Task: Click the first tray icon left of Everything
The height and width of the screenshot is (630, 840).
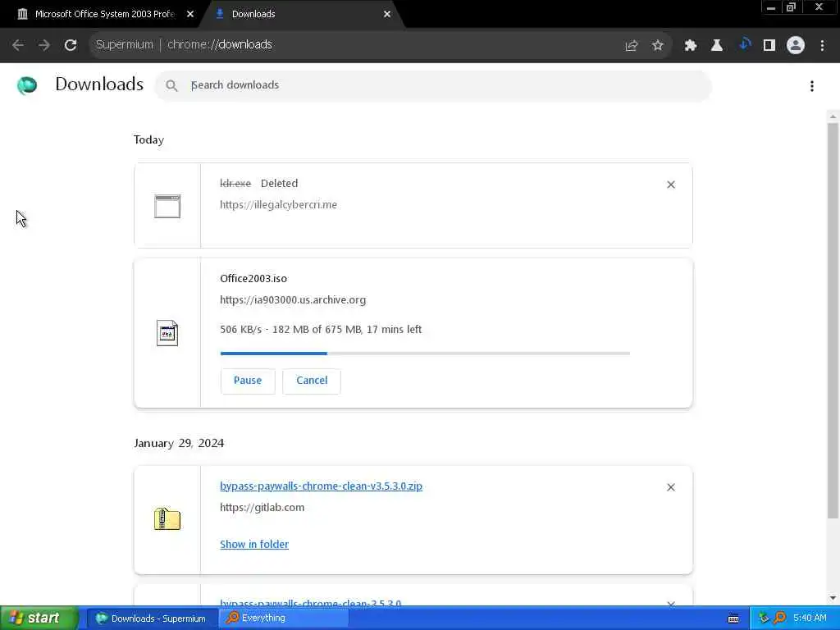Action: pos(764,619)
